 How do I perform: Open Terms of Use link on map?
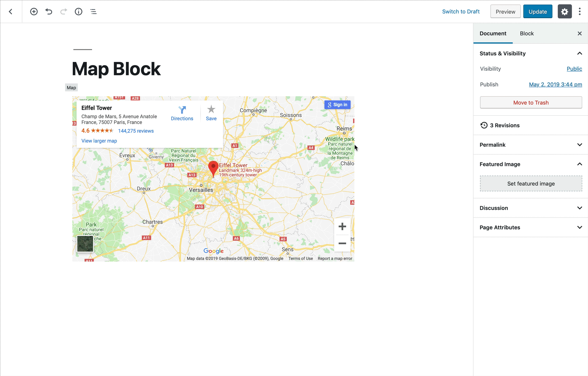[300, 258]
